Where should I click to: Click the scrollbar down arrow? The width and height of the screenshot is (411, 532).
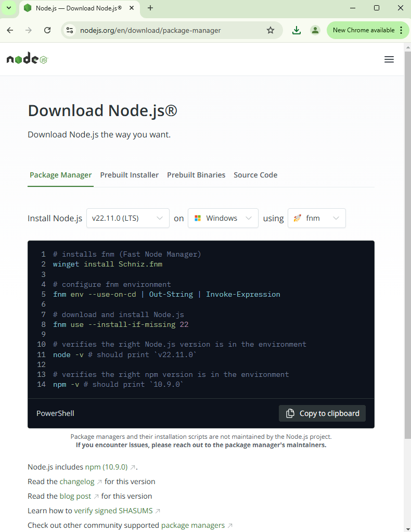click(407, 528)
